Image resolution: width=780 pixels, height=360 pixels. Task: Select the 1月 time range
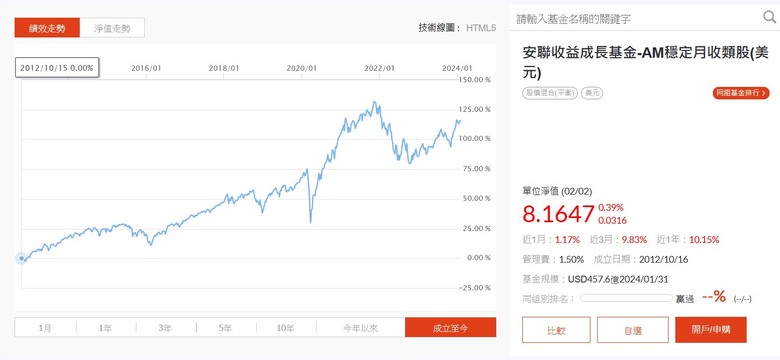point(45,328)
